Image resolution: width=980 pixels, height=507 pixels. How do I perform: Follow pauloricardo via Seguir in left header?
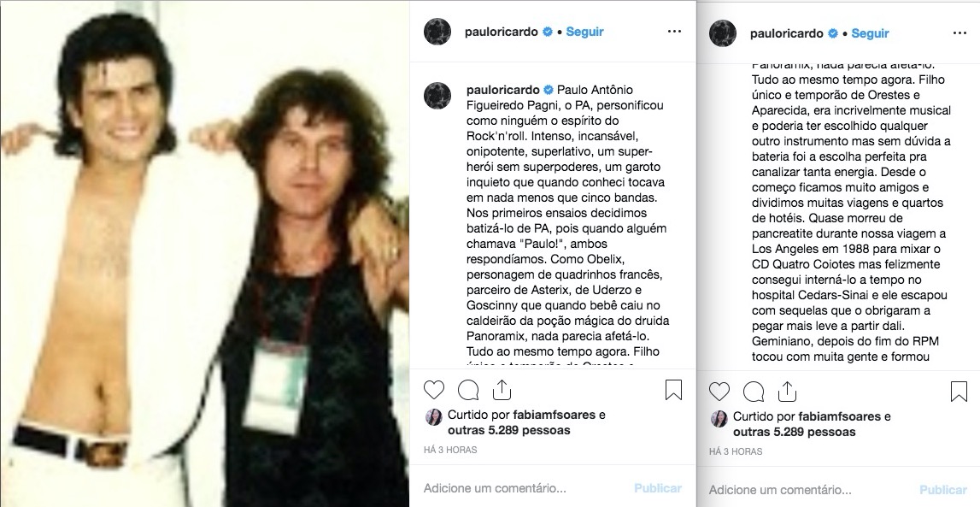[585, 32]
